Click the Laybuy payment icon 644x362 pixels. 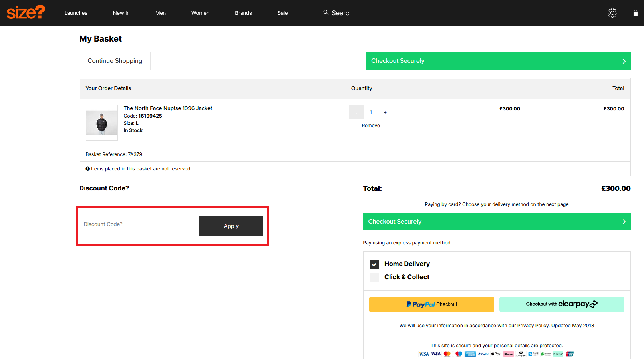coord(521,354)
